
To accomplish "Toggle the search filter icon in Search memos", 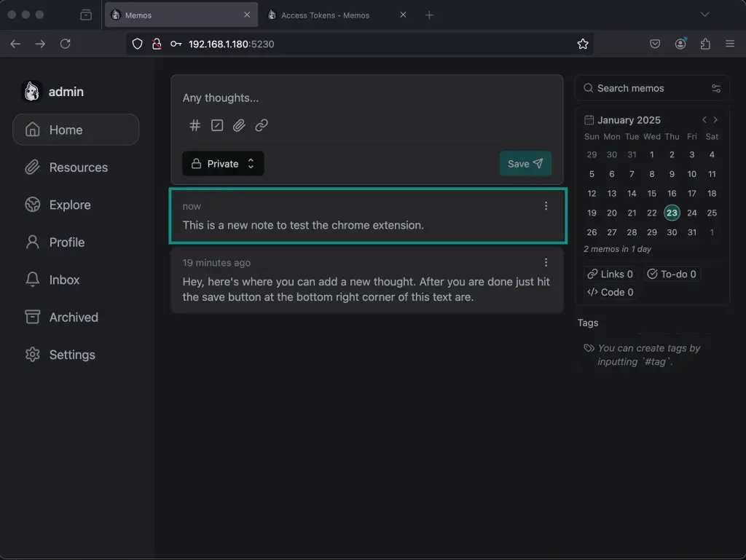I will click(715, 87).
